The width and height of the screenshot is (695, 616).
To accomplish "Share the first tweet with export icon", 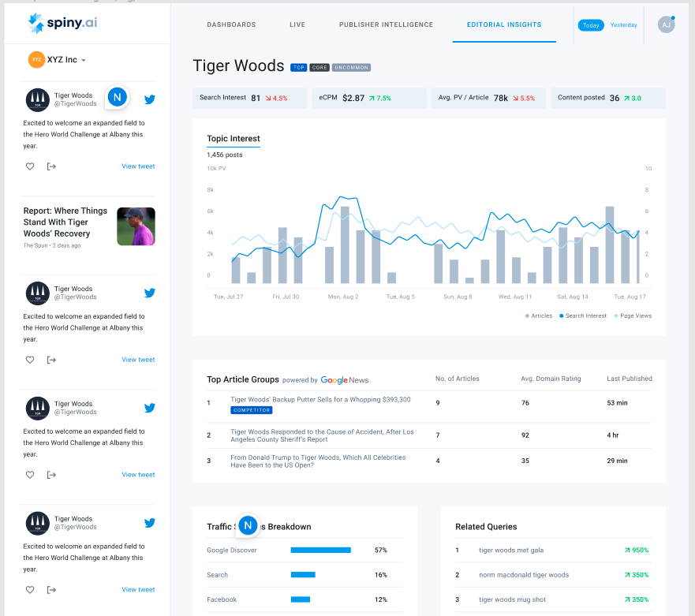I will (51, 166).
